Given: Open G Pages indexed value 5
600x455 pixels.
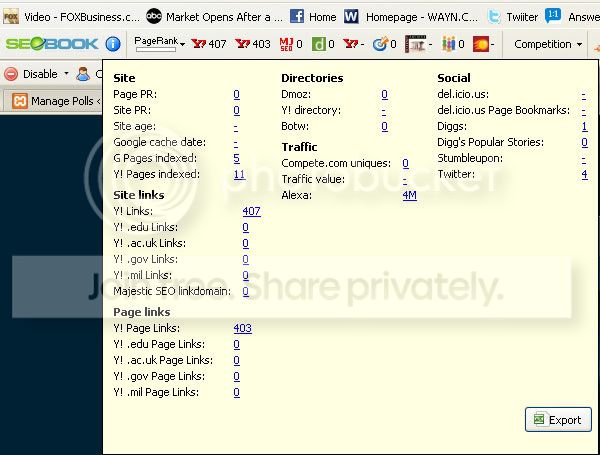Looking at the screenshot, I should pos(236,158).
